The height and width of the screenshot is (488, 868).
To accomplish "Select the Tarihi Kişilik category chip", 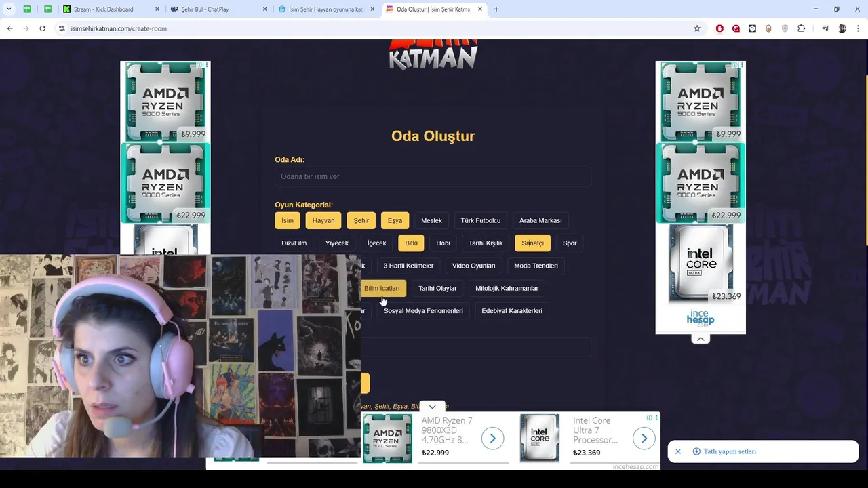I will tap(486, 243).
